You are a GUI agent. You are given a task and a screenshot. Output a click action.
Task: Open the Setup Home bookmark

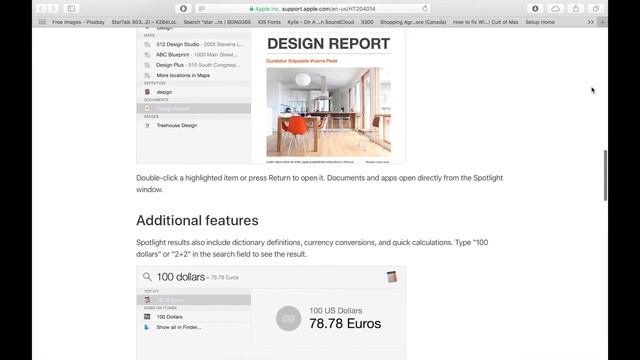pyautogui.click(x=540, y=22)
